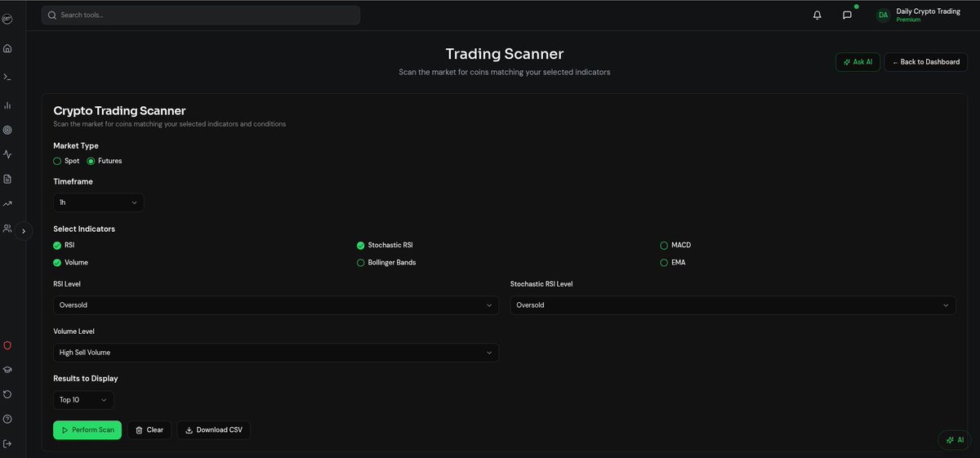
Task: Click the search magnifier icon
Action: [x=52, y=15]
